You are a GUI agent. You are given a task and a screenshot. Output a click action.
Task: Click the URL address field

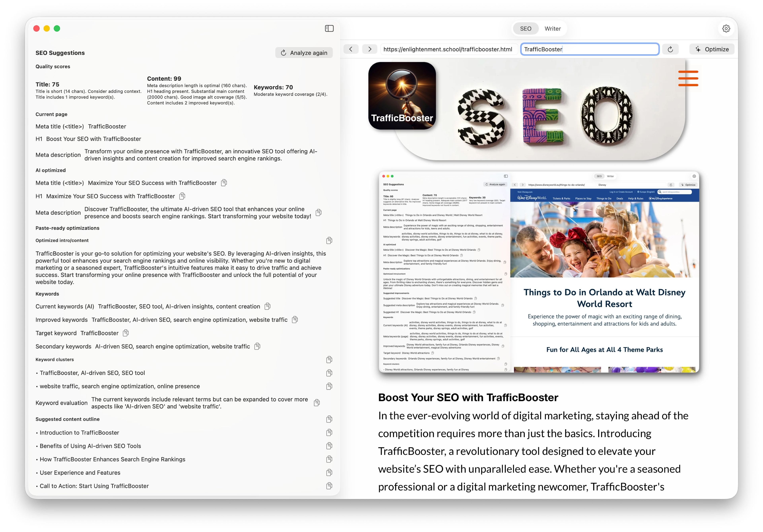point(448,49)
